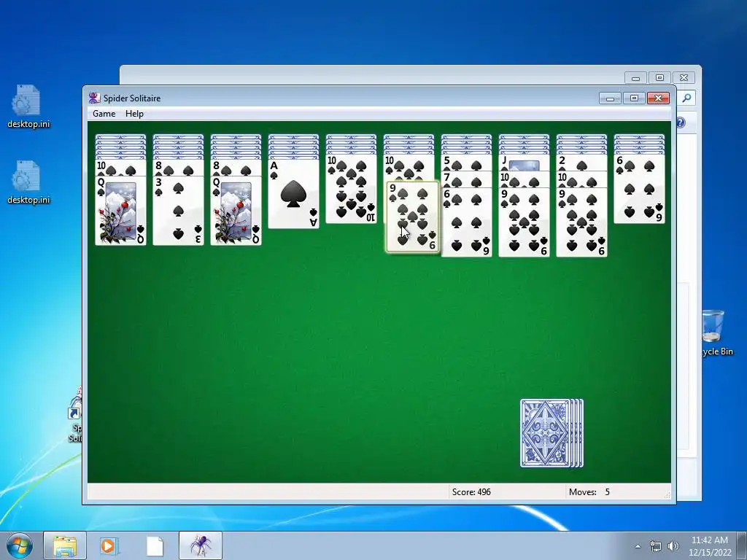Click the Spider Solitaire title bar icon
Image resolution: width=747 pixels, height=560 pixels.
94,98
